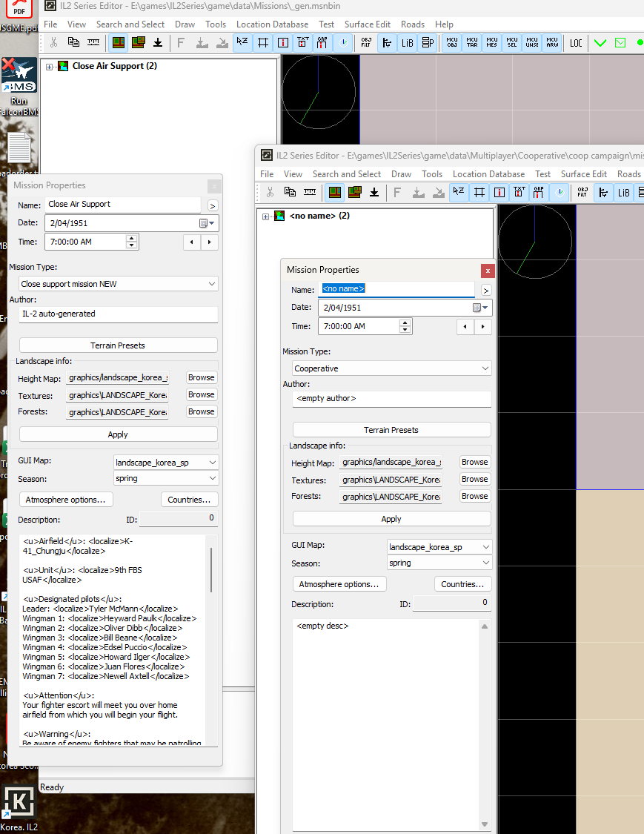Click the Time spinner in the <no name> mission properties
The image size is (644, 834).
[405, 327]
